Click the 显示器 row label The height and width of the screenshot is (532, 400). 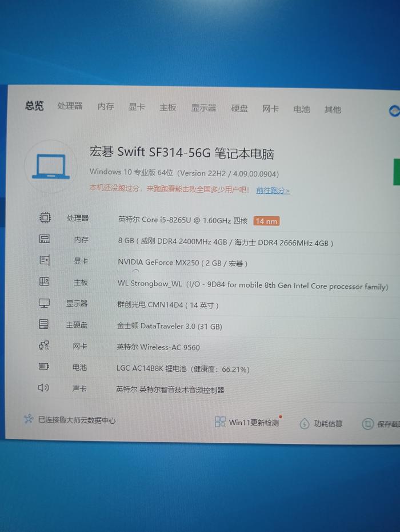(x=77, y=303)
